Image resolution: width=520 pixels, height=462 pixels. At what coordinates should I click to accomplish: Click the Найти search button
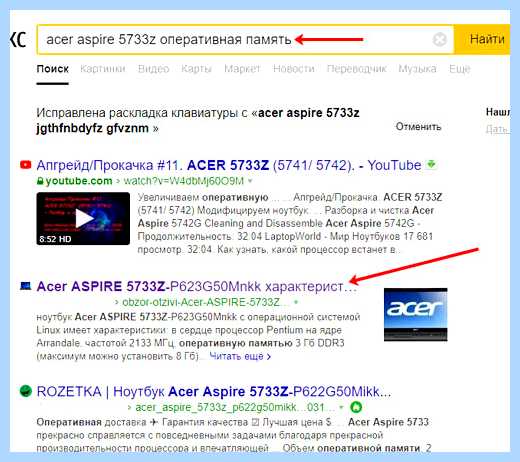(x=483, y=39)
